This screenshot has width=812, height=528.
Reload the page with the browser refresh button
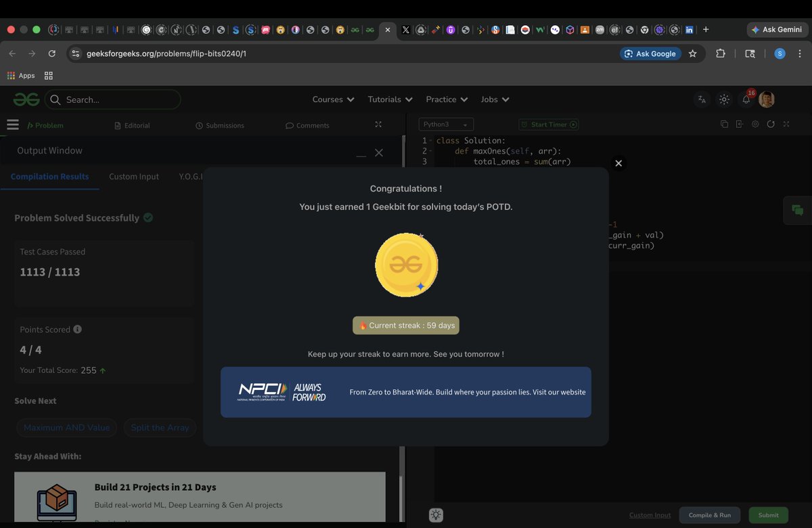click(52, 53)
